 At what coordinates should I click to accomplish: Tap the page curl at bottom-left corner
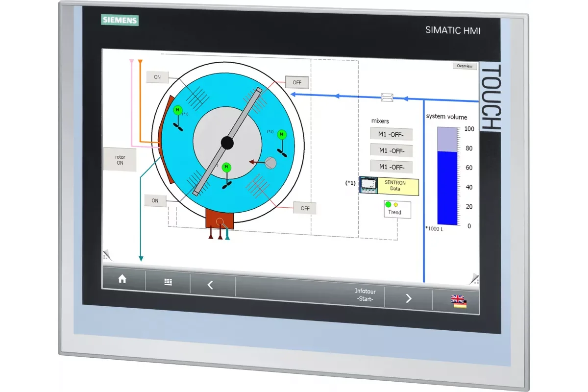107,255
